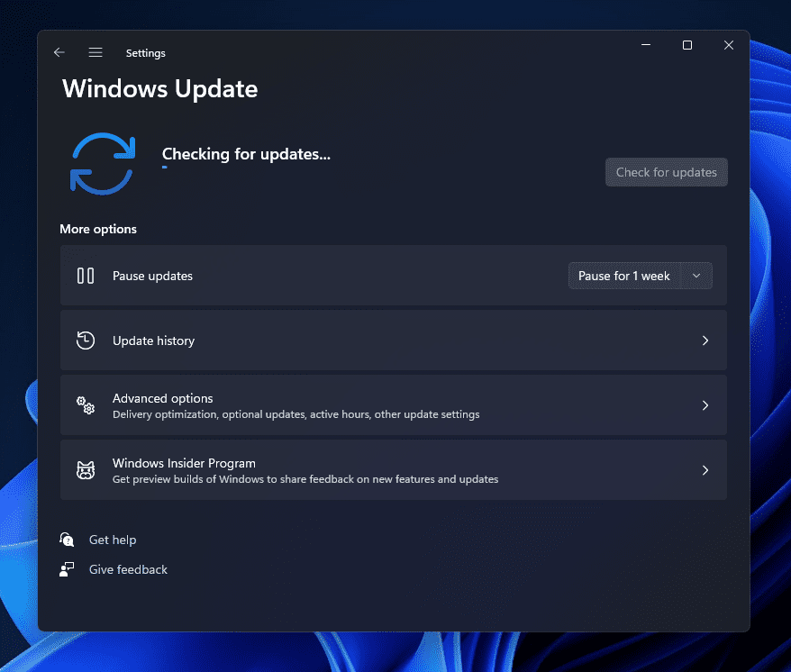Click the checking-for-updates progress indicator
Viewport: 791px width, 672px height.
coord(246,154)
